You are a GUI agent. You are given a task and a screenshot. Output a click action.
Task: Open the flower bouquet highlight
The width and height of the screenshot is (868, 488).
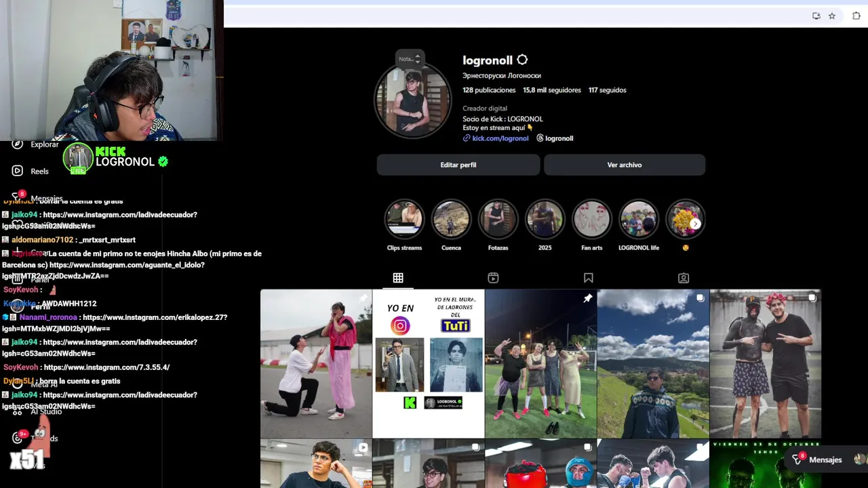click(685, 220)
